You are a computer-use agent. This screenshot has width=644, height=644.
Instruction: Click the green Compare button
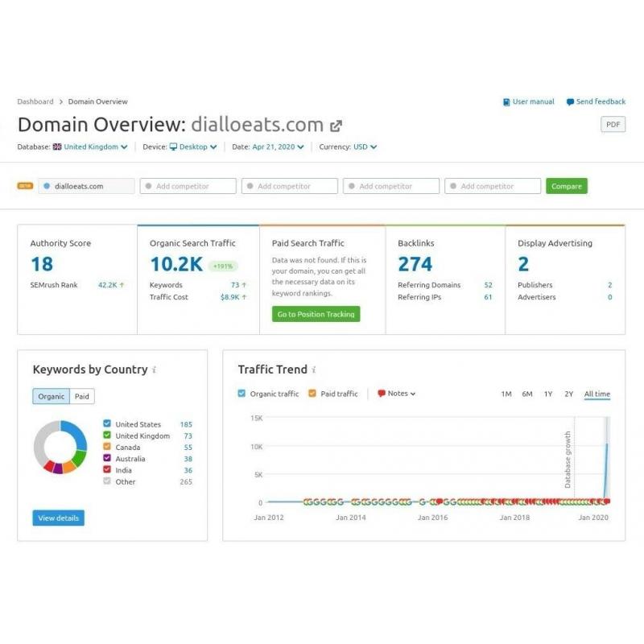click(x=567, y=186)
